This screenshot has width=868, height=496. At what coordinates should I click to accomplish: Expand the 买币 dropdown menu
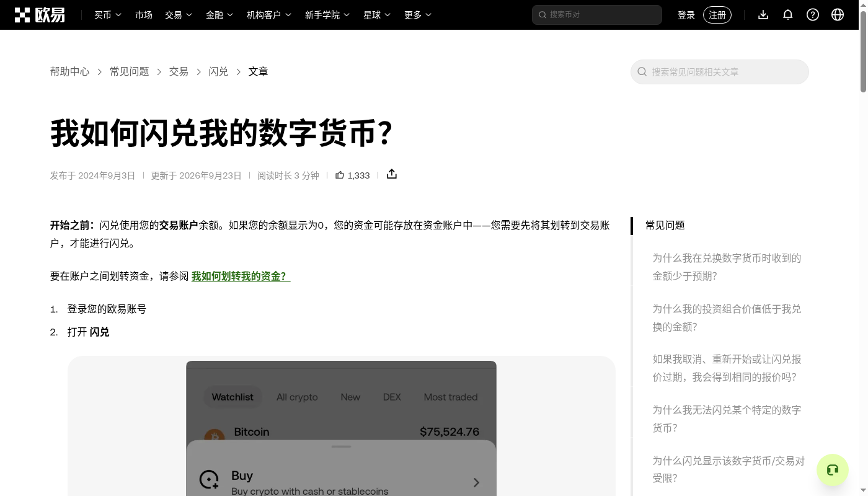[108, 15]
